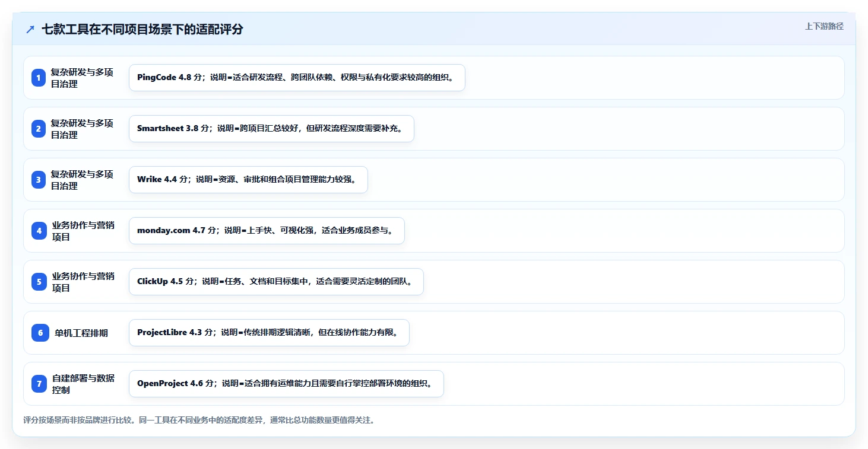Click the OpenProject 4.6 分 description box
The image size is (868, 449).
(x=286, y=384)
